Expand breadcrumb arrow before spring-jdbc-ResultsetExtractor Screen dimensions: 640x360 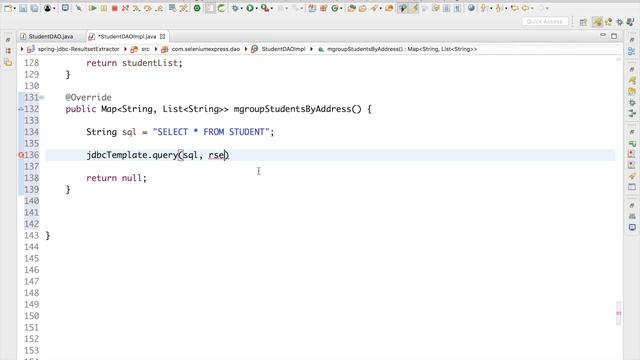point(22,49)
